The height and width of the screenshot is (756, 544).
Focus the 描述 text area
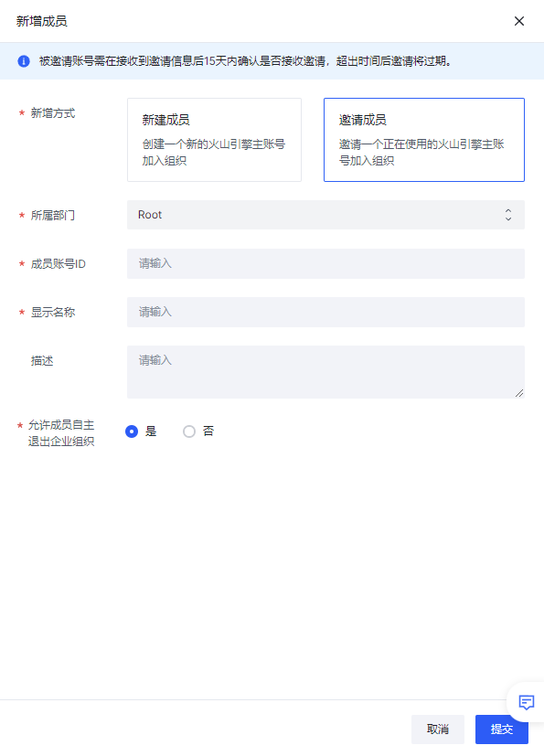325,372
